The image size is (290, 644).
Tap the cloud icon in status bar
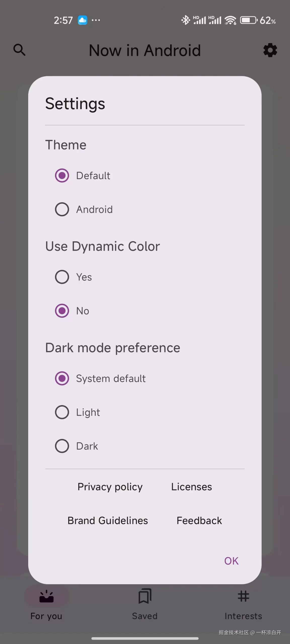[82, 20]
